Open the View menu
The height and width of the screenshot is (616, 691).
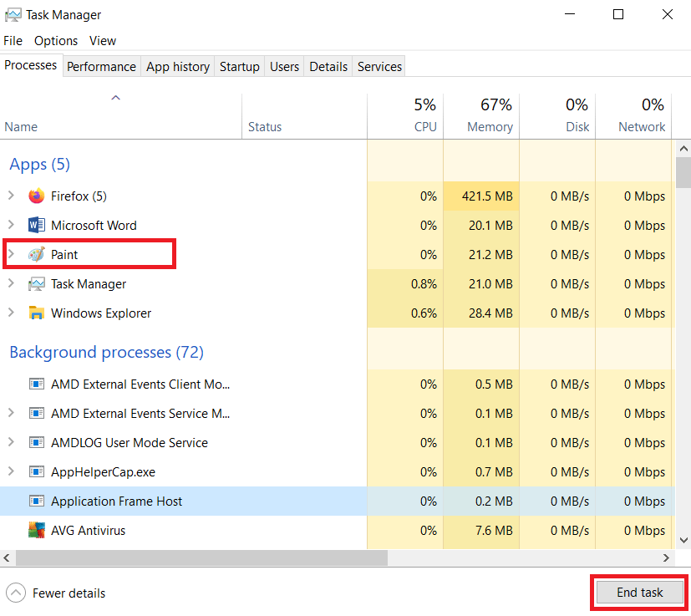click(x=103, y=41)
